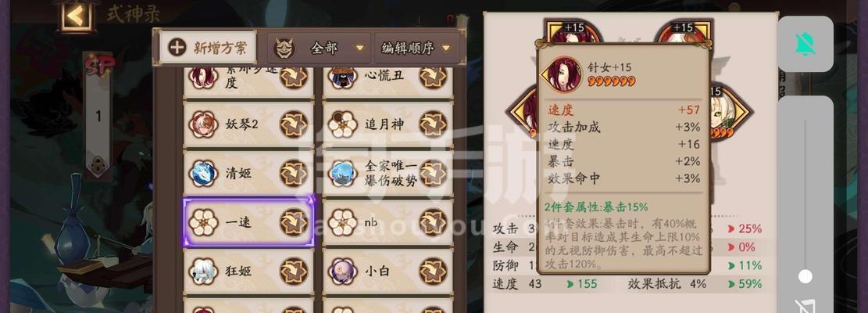Select the 全家唯一爆伤破势 preset
This screenshot has width=868, height=313.
(x=388, y=174)
